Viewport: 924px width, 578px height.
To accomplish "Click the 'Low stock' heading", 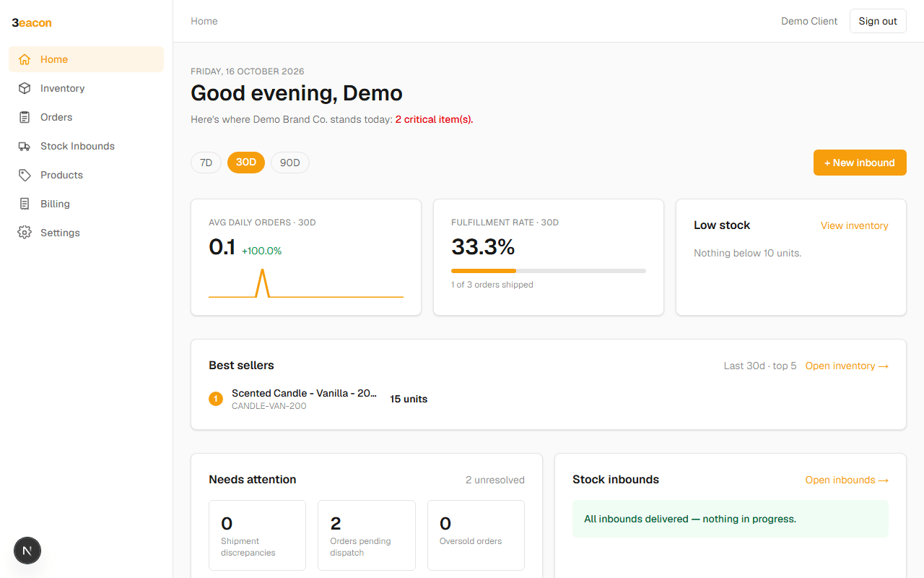I will [722, 225].
